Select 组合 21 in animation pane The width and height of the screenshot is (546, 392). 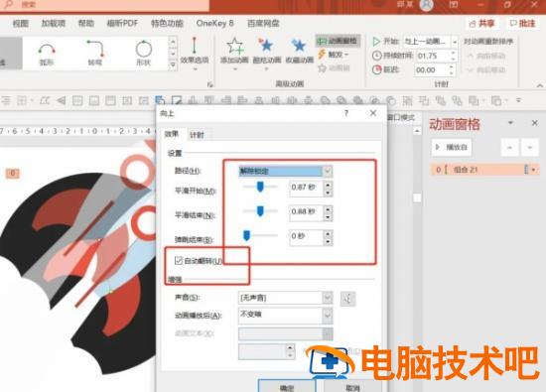coord(485,170)
